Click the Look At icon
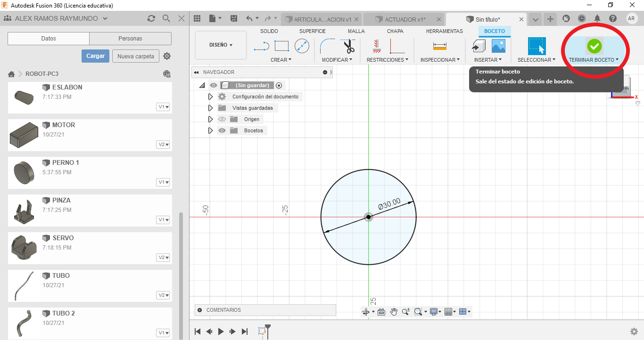644x340 pixels. click(381, 312)
